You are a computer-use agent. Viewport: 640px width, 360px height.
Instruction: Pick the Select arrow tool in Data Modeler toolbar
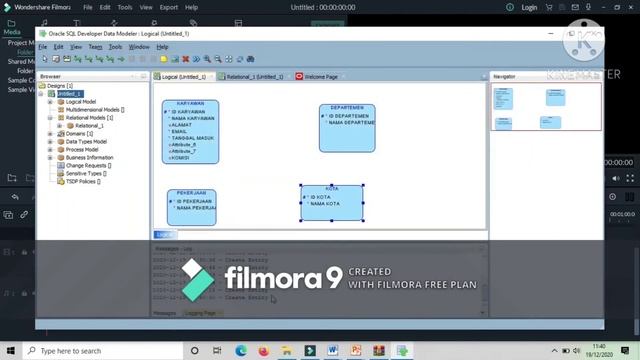pyautogui.click(x=44, y=59)
